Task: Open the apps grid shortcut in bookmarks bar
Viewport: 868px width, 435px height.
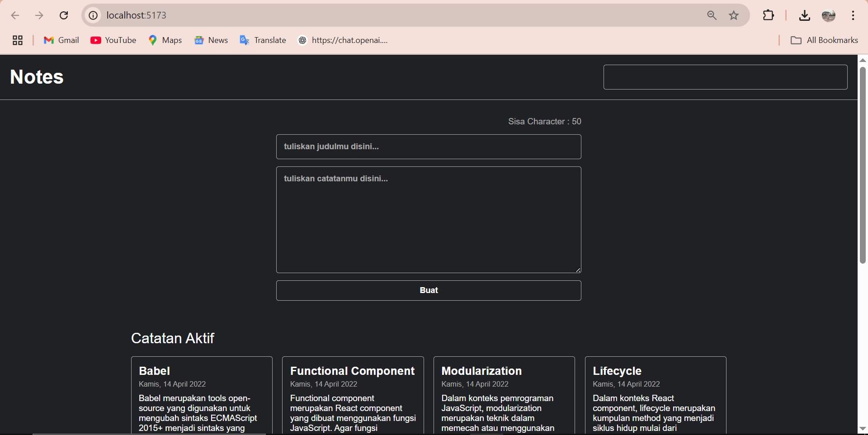Action: point(18,40)
